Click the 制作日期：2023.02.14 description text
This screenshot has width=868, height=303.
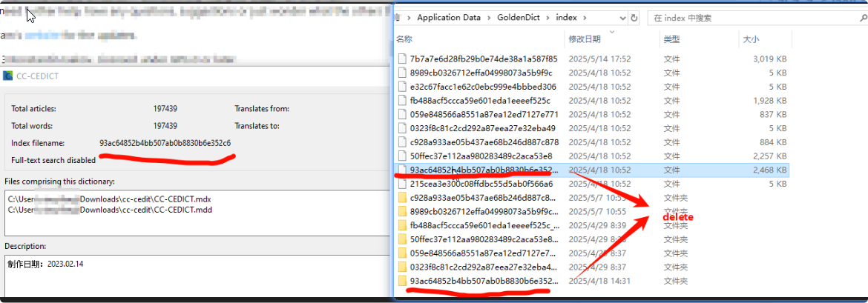45,264
